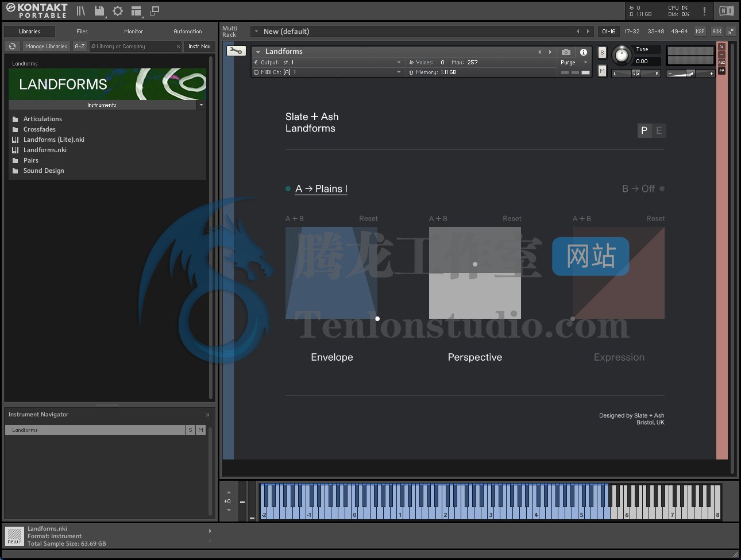The width and height of the screenshot is (741, 560).
Task: Toggle layer A green dot
Action: [288, 188]
